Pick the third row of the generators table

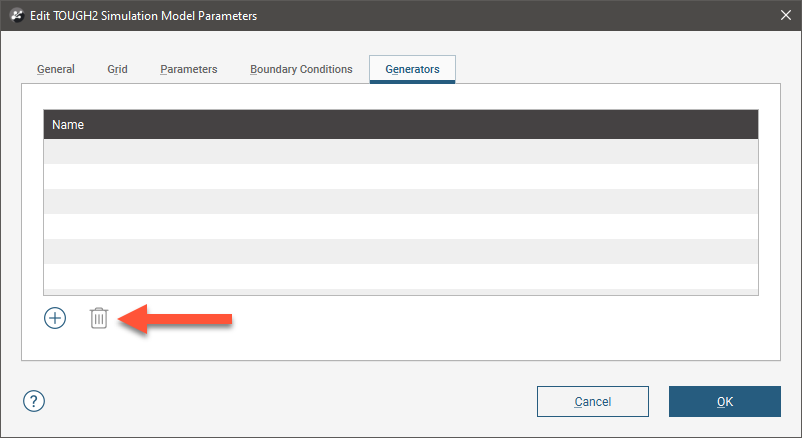(x=400, y=201)
